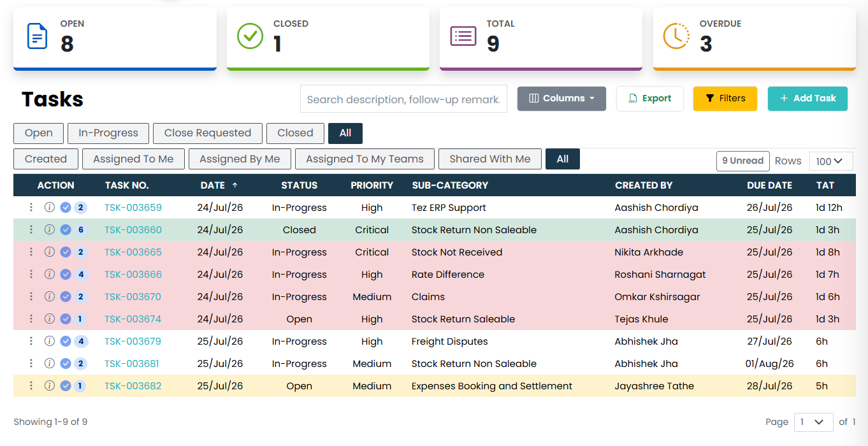Click the blue checkmark icon for TSK-003659

(66, 208)
